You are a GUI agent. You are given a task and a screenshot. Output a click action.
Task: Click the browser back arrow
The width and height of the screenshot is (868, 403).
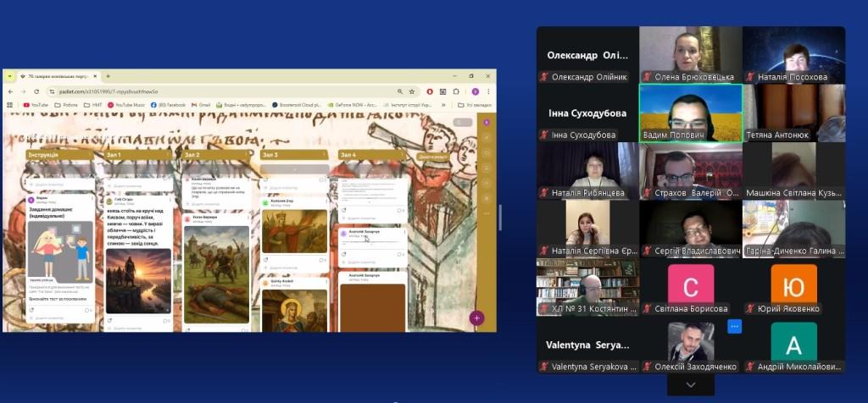(x=10, y=91)
